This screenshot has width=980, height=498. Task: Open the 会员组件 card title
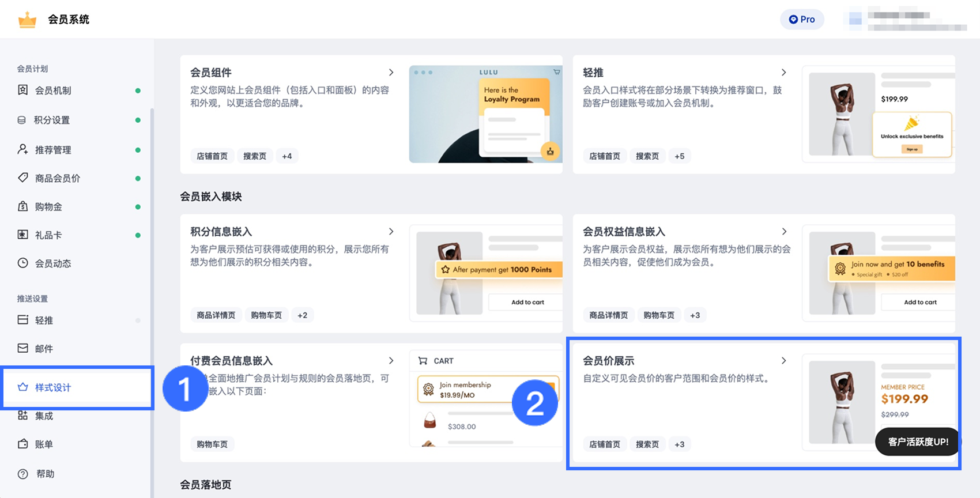pos(211,73)
